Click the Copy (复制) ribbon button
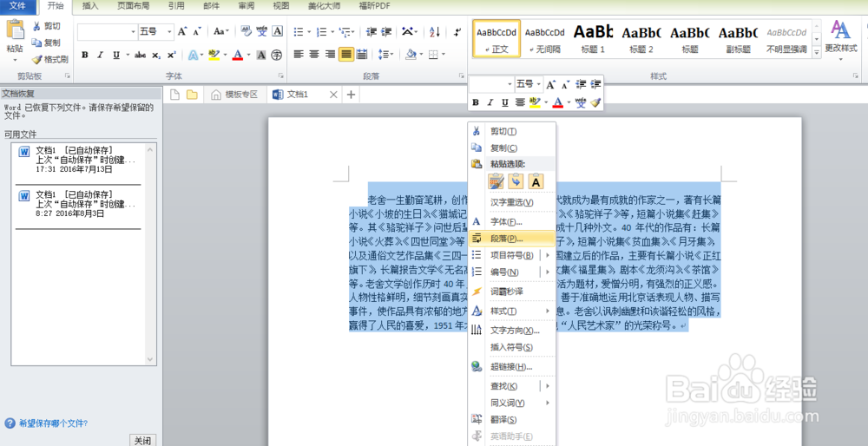Image resolution: width=868 pixels, height=446 pixels. point(46,43)
